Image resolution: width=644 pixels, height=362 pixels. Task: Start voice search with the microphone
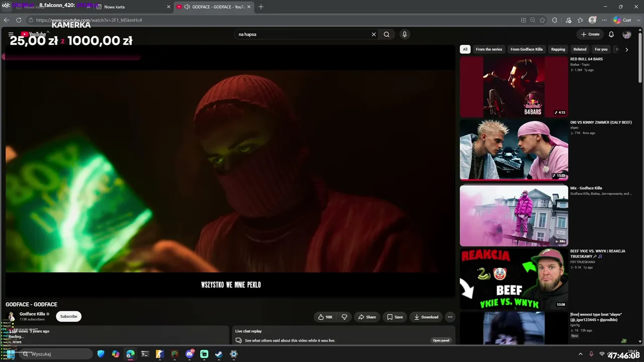click(404, 34)
